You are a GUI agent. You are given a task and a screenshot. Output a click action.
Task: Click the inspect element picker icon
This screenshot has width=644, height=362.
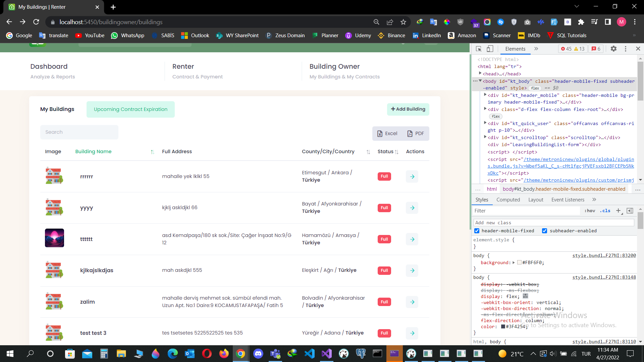pyautogui.click(x=479, y=49)
